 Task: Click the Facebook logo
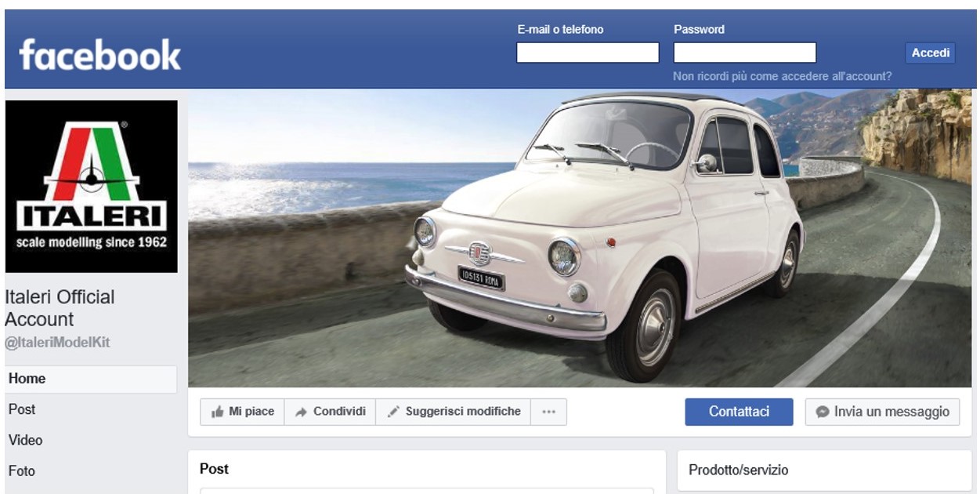point(99,56)
